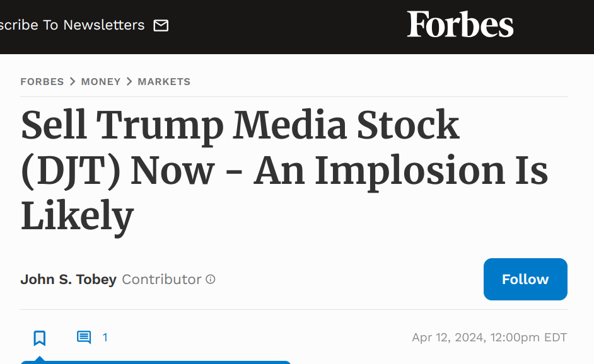Click the comment count number 1

105,338
